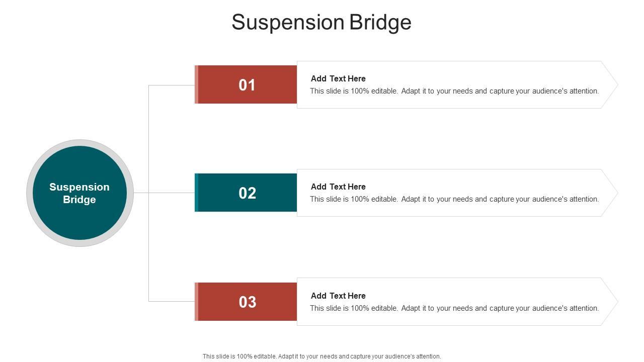
Task: Click the pointed arrow tip of the first text box
Action: [x=611, y=84]
